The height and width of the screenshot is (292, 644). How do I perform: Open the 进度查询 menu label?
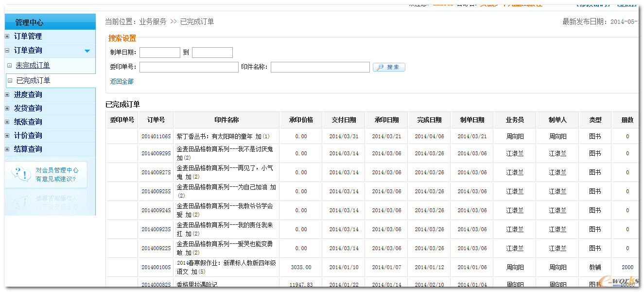28,94
